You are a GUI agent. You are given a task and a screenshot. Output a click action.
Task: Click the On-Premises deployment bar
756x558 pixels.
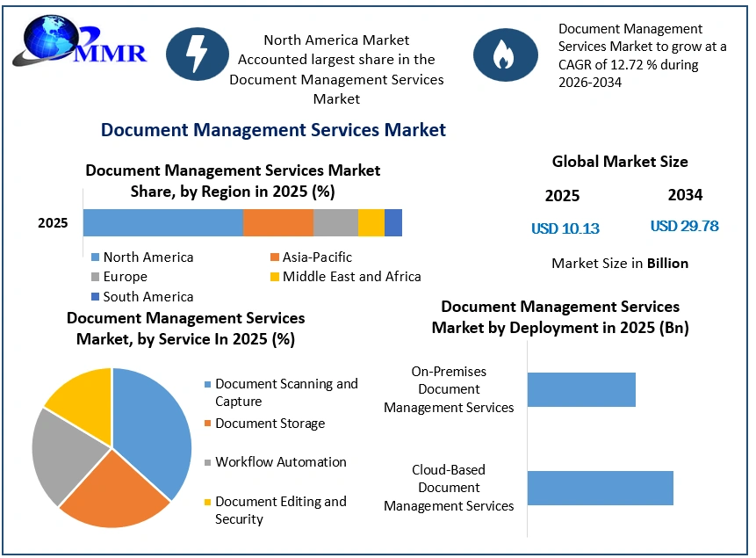(x=581, y=389)
